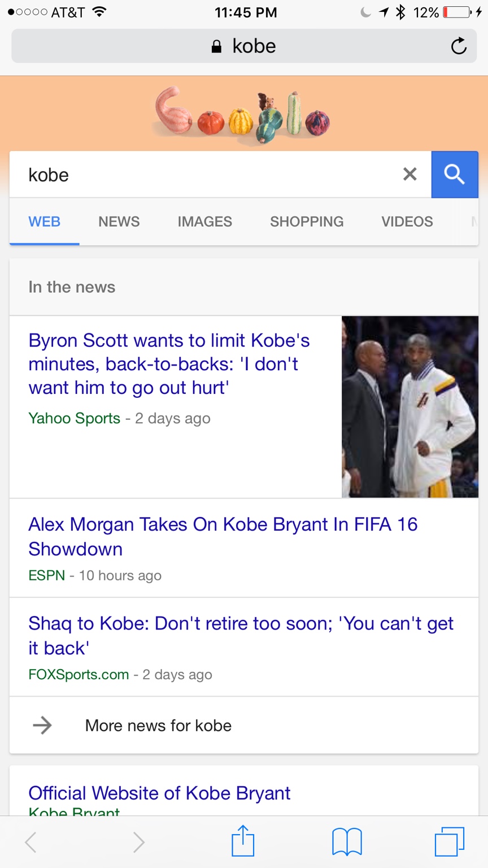This screenshot has width=488, height=868.
Task: Open Safari bookmarks book icon
Action: coord(347,841)
